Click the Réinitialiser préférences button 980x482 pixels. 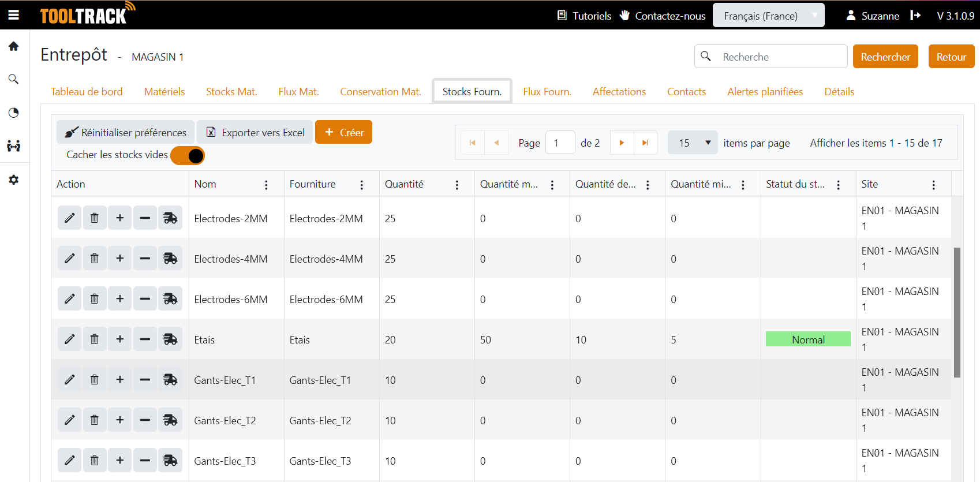click(126, 132)
